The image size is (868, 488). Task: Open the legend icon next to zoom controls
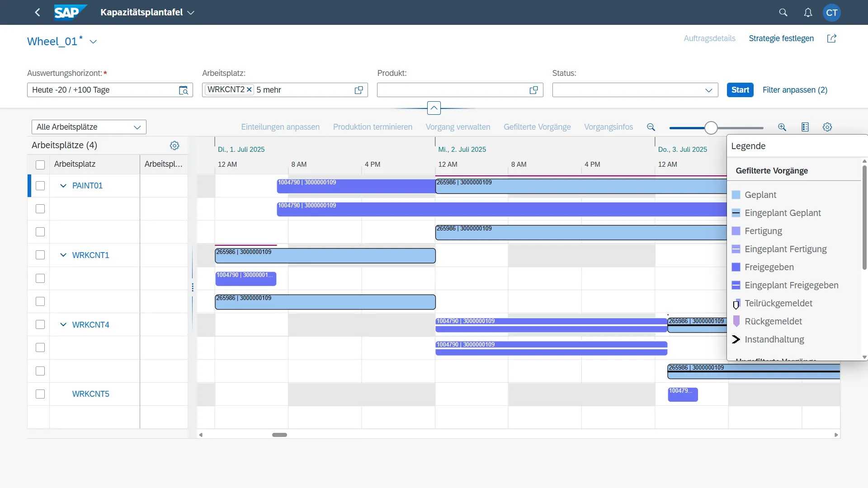point(805,127)
